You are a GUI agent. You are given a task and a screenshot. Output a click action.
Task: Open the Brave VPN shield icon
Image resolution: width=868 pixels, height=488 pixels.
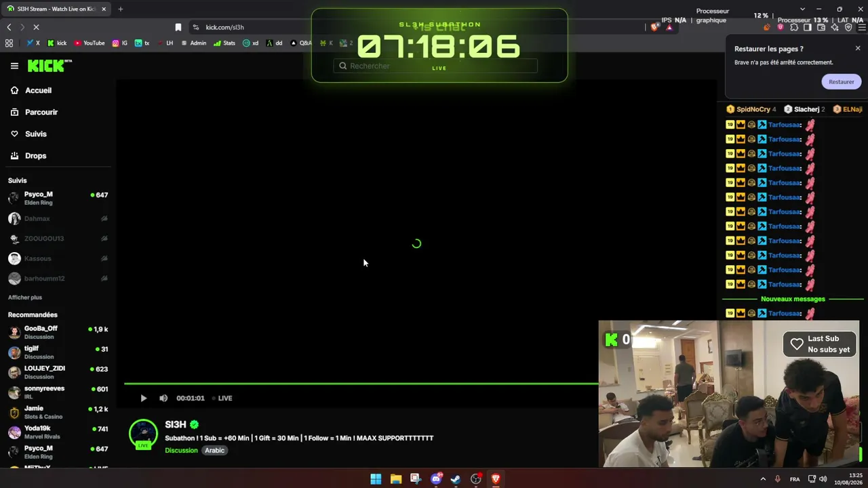pyautogui.click(x=848, y=27)
